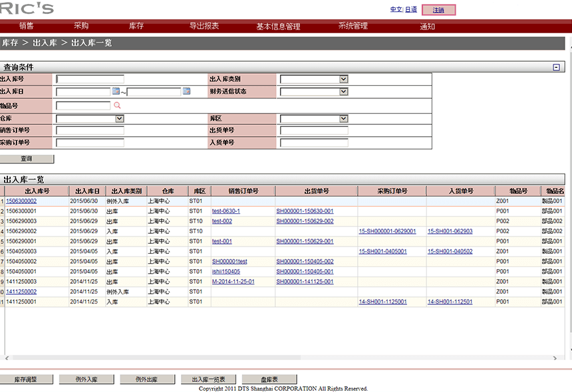Open the 导出报表 menu
The height and width of the screenshot is (392, 572).
204,26
